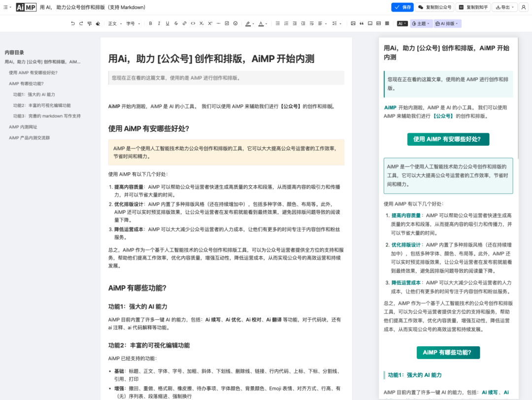Image resolution: width=532 pixels, height=400 pixels.
Task: Go to outline item AiMP 有哪些功能?
Action: coord(26,83)
